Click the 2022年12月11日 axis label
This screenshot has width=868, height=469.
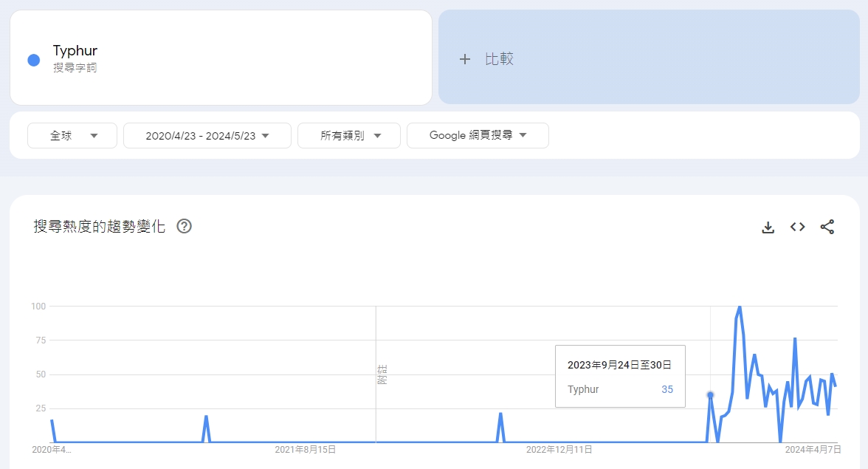coord(559,450)
